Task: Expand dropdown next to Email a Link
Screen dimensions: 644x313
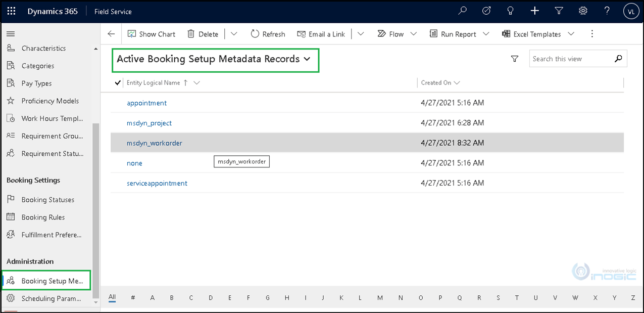Action: (x=361, y=34)
